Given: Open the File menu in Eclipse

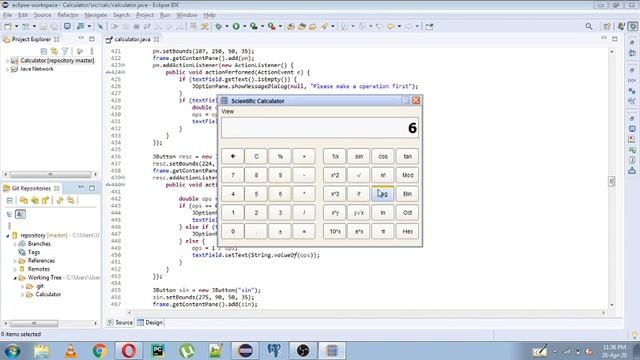Looking at the screenshot, I should pyautogui.click(x=7, y=15).
